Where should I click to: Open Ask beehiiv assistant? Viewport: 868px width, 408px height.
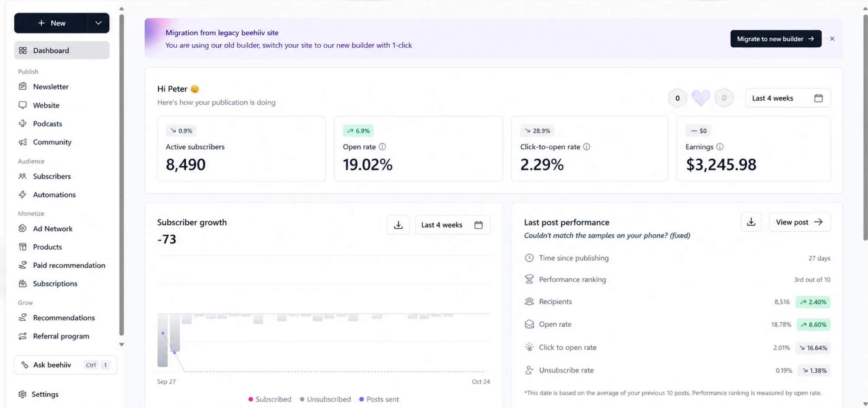pyautogui.click(x=66, y=365)
